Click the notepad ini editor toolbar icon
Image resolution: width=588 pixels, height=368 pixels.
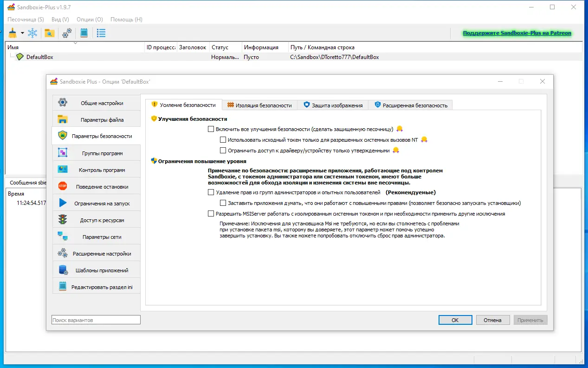click(84, 33)
